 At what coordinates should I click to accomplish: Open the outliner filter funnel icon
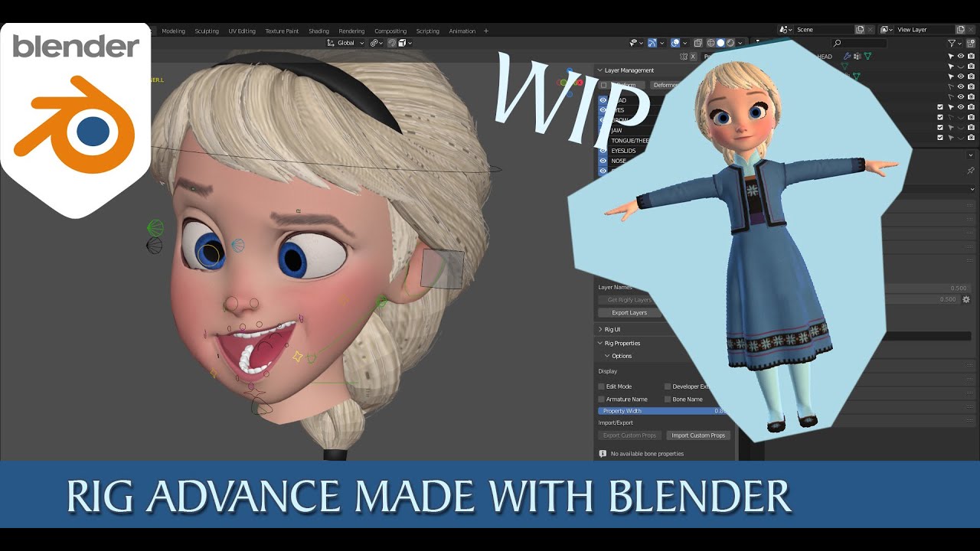click(x=952, y=43)
